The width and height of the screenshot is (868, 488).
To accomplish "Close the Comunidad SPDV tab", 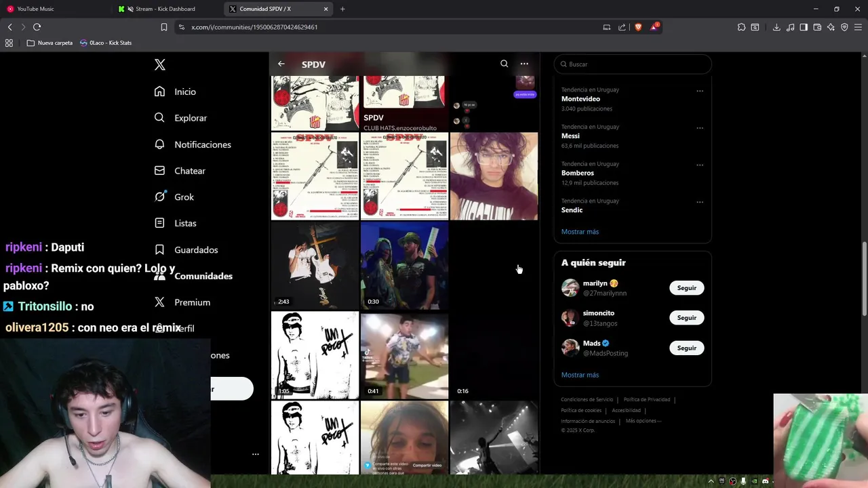I will coord(325,9).
